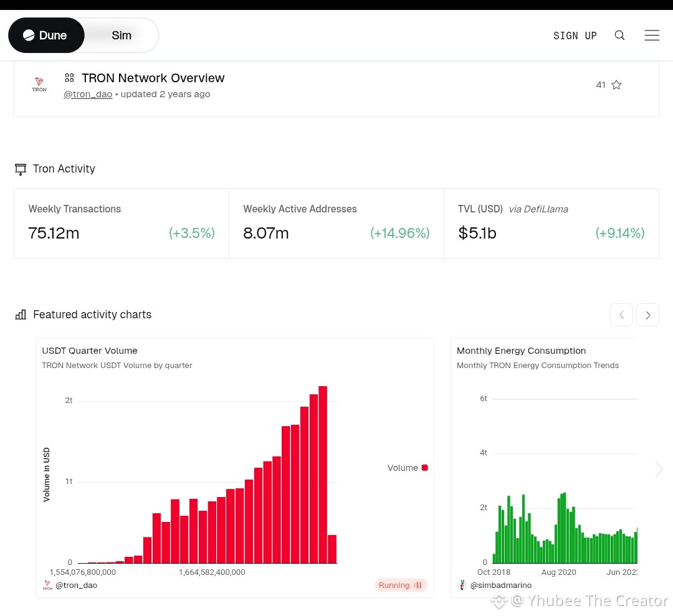Click the simbadmarino avatar icon
Viewport: 673px width, 616px height.
pyautogui.click(x=462, y=585)
